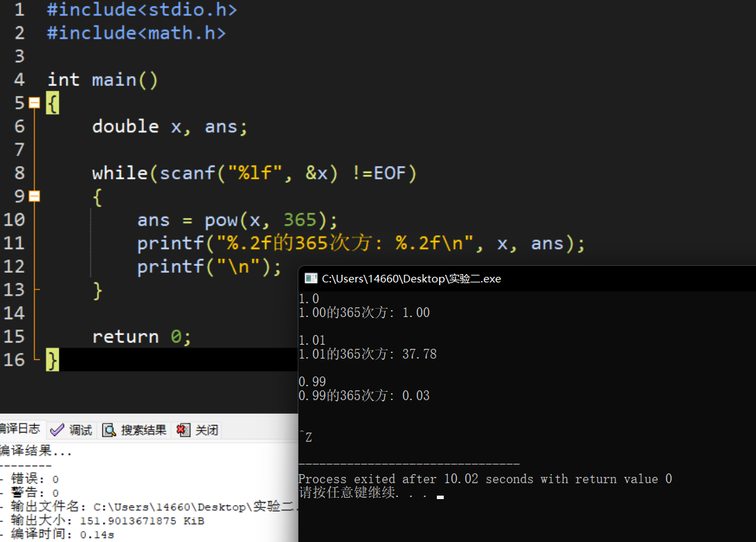
Task: Click the 请按任意键继续 prompt in the console
Action: point(363,492)
